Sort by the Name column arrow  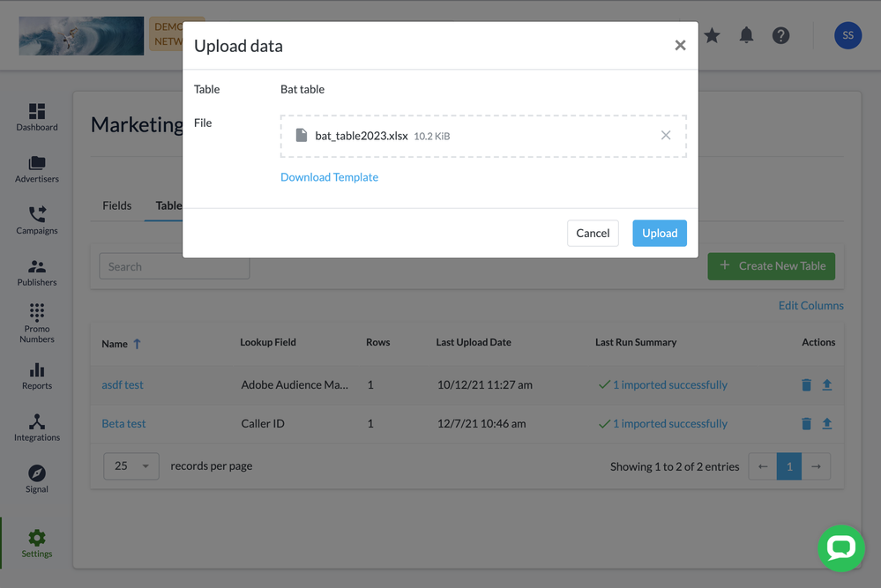137,344
